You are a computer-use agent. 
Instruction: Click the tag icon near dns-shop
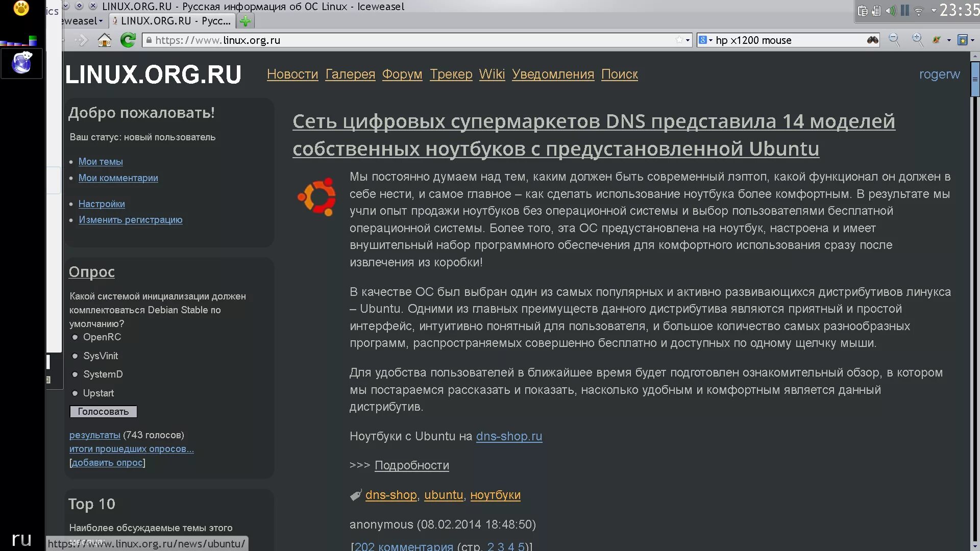tap(356, 495)
